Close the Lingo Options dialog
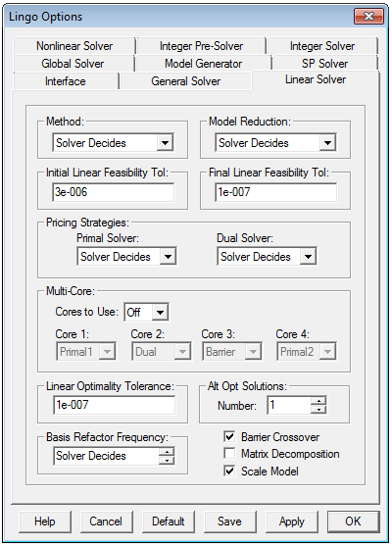 coord(368,17)
